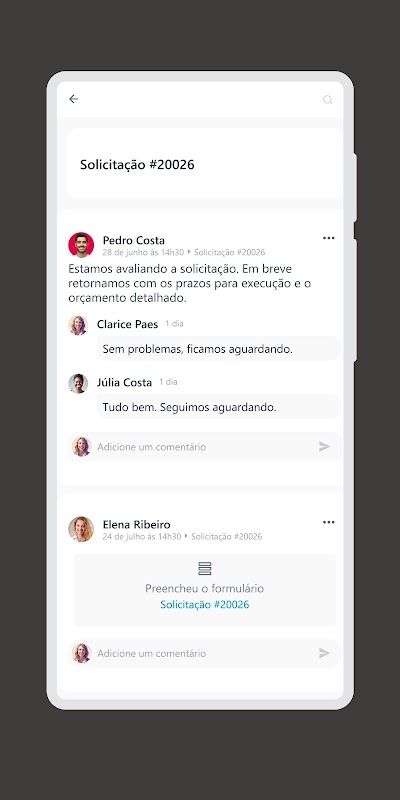
Task: Click Clarice Paes commenter name
Action: pyautogui.click(x=128, y=324)
